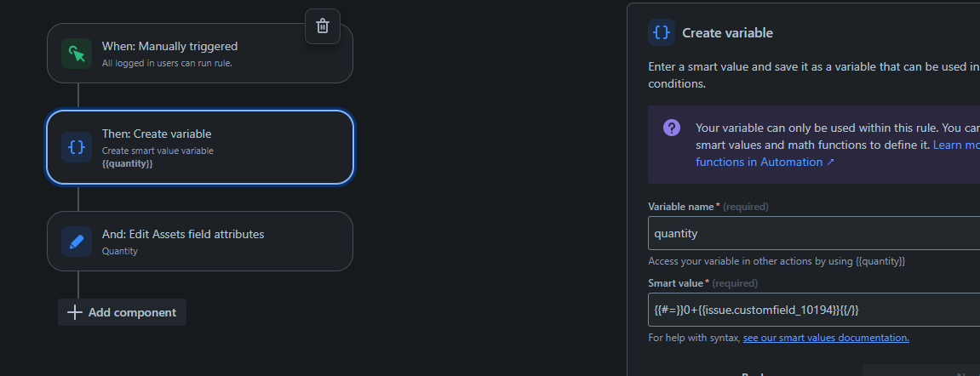This screenshot has height=376, width=980.
Task: Click 'All logged in users can run rule.'
Action: tap(167, 63)
